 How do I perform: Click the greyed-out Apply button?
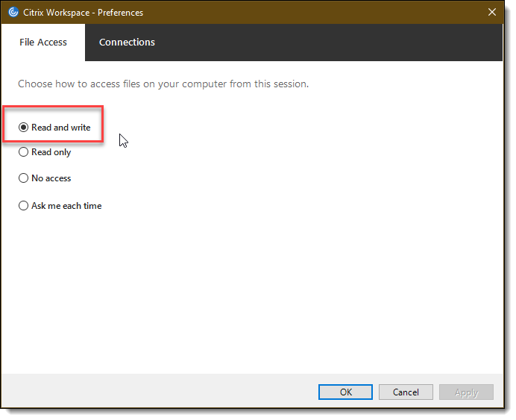[466, 392]
